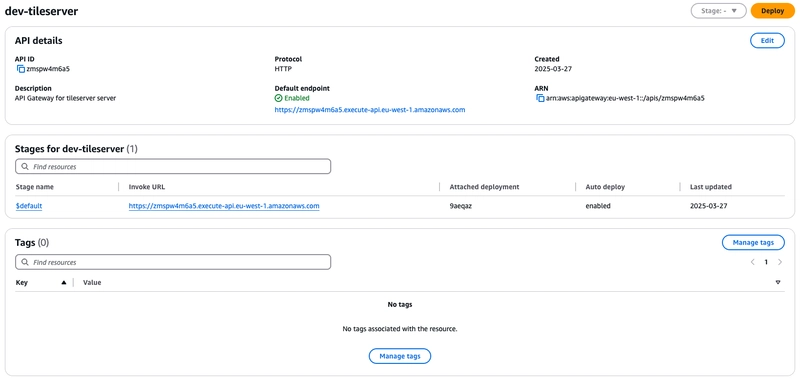Select page 1 in tags pagination
This screenshot has height=379, width=800.
click(x=766, y=262)
